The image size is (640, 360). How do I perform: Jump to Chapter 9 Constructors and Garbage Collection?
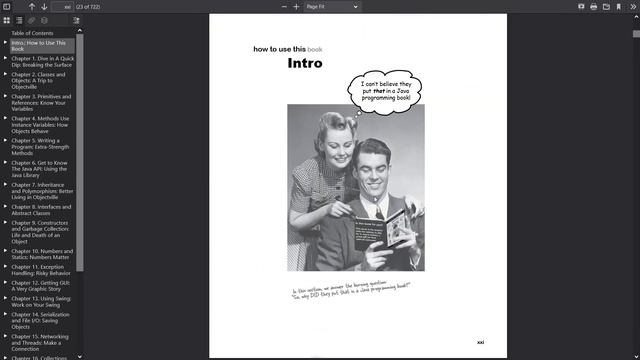[x=40, y=232]
